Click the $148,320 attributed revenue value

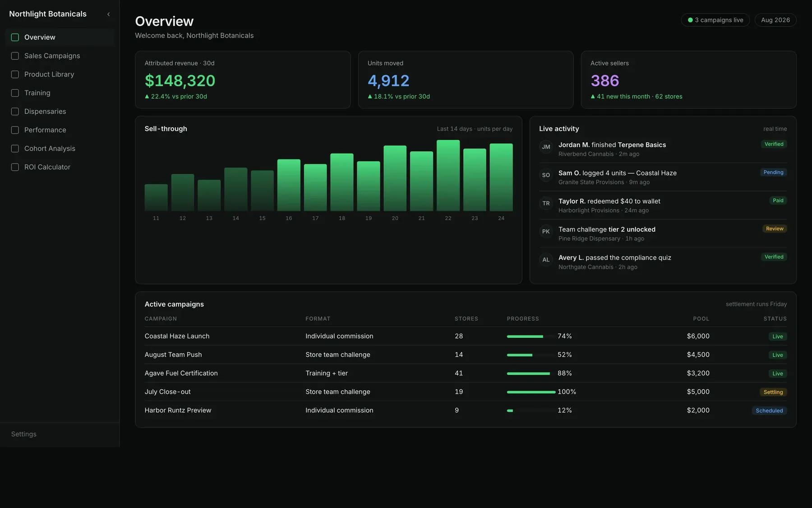coord(180,81)
